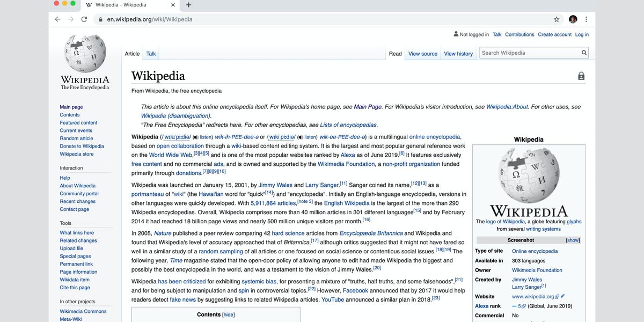
Task: Switch to the Talk tab
Action: [151, 54]
